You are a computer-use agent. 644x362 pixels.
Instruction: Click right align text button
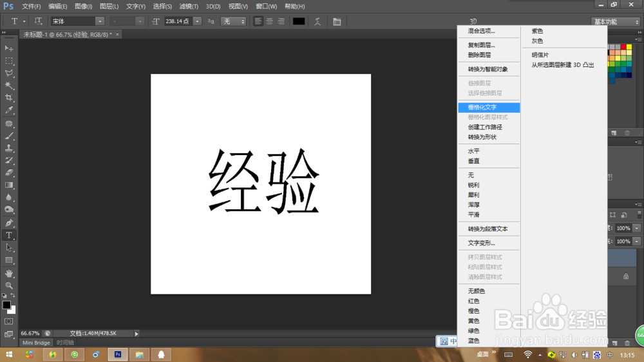tap(281, 21)
